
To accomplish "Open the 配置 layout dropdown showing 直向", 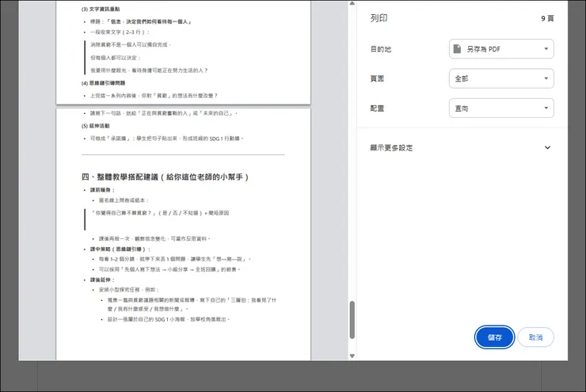I will point(501,108).
